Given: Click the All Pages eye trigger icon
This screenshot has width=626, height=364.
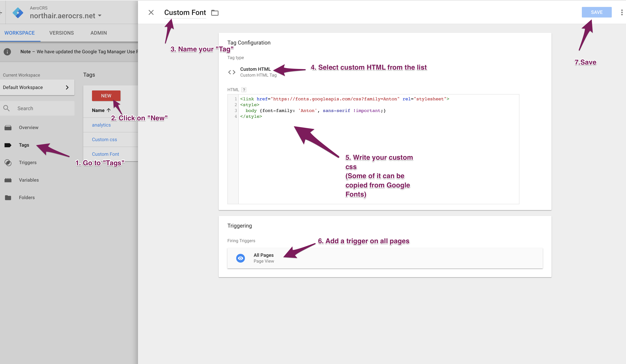Looking at the screenshot, I should pyautogui.click(x=240, y=258).
